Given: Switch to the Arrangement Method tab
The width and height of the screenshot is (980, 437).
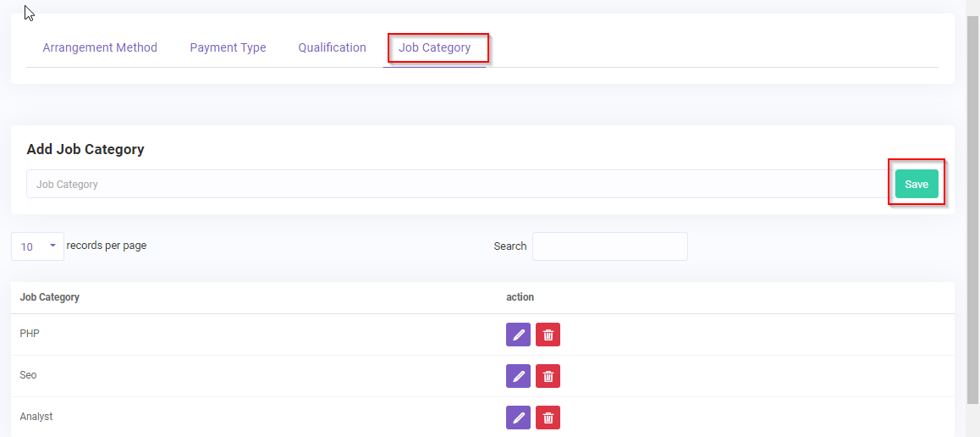Looking at the screenshot, I should [x=100, y=47].
